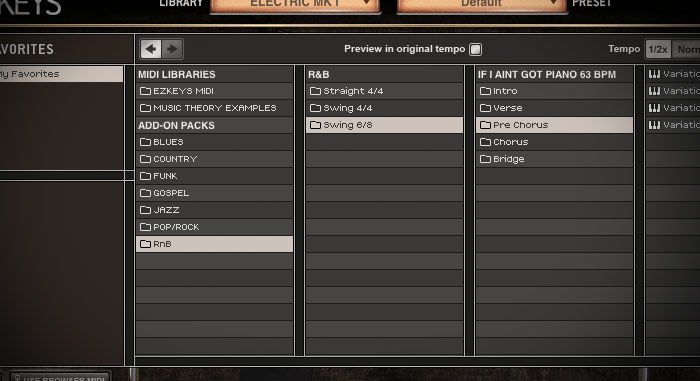This screenshot has height=381, width=700.
Task: Open the COUNTRY add-on pack folder
Action: coord(214,159)
